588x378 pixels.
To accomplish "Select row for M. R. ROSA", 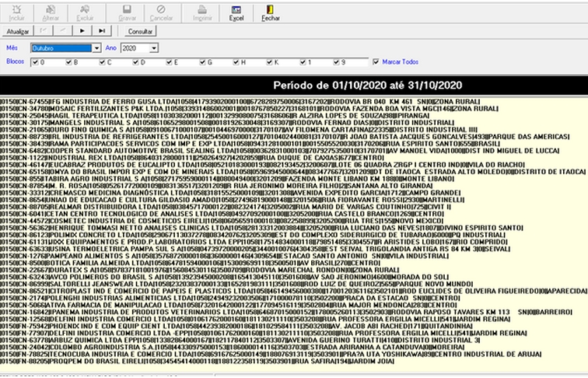I will tap(216, 186).
